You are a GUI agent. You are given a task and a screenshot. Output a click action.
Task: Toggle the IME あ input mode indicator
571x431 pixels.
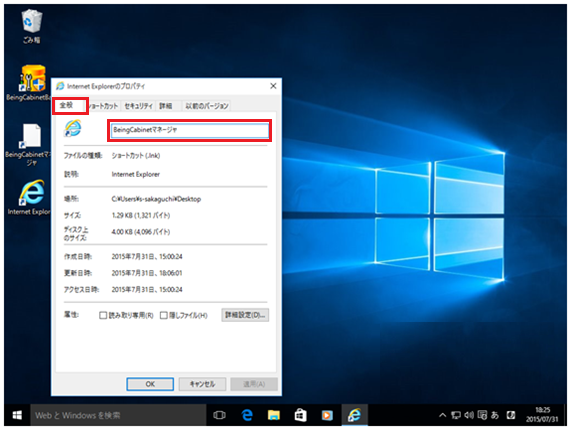click(x=495, y=415)
